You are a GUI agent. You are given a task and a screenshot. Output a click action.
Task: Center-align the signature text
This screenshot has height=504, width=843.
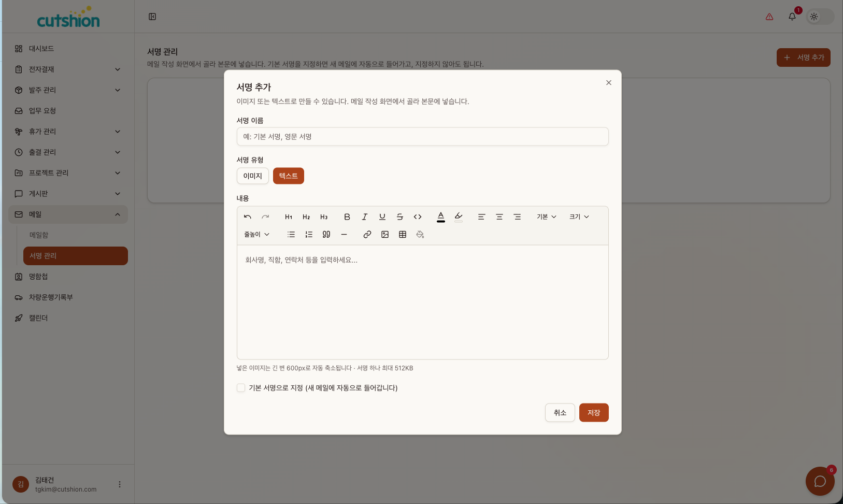(499, 217)
